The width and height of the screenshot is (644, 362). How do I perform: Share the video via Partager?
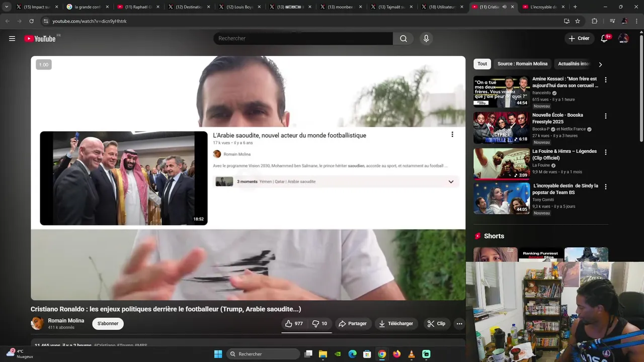(x=353, y=324)
